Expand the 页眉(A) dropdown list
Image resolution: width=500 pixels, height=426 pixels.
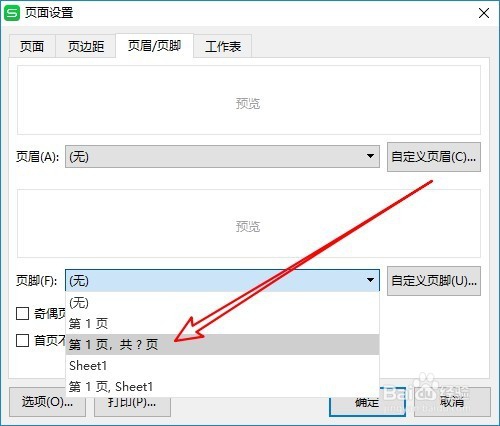click(222, 156)
